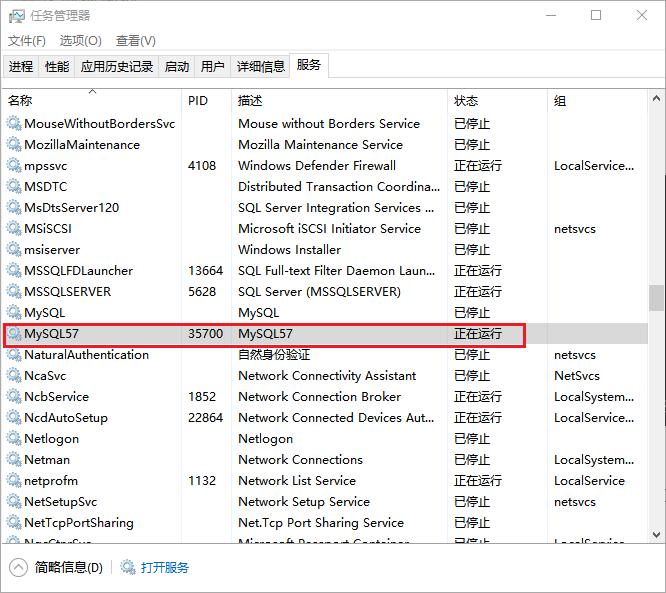Click the NetSetupSvc service gear icon
This screenshot has height=593, width=666.
click(14, 502)
